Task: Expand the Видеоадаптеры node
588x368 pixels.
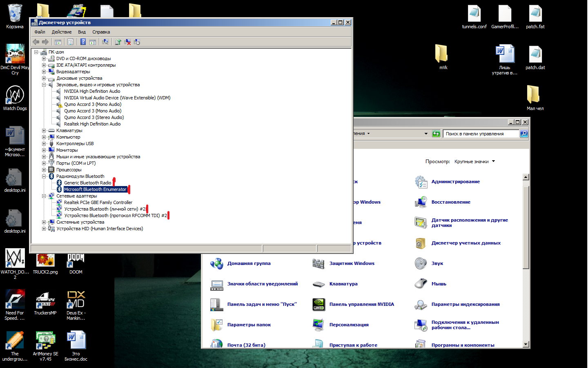Action: tap(44, 72)
